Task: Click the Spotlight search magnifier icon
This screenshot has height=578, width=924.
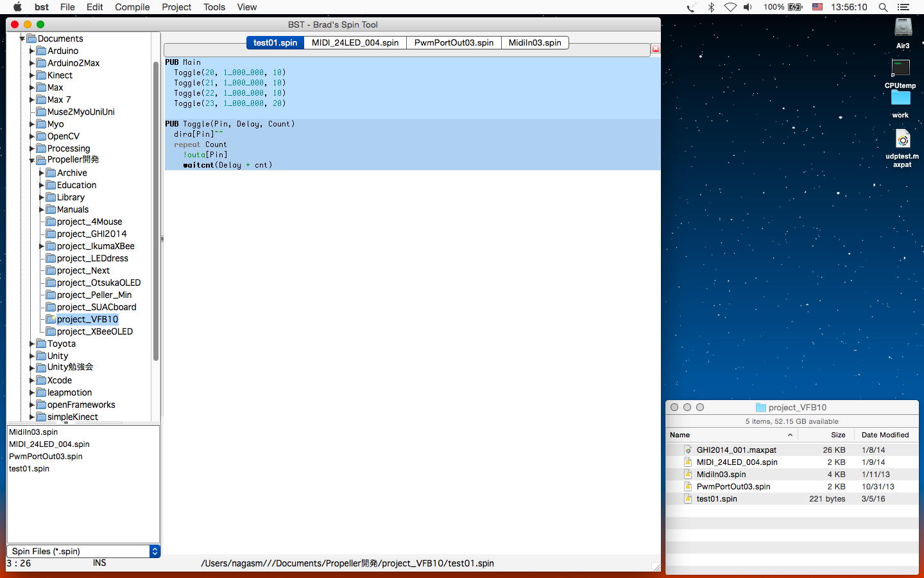Action: (883, 7)
